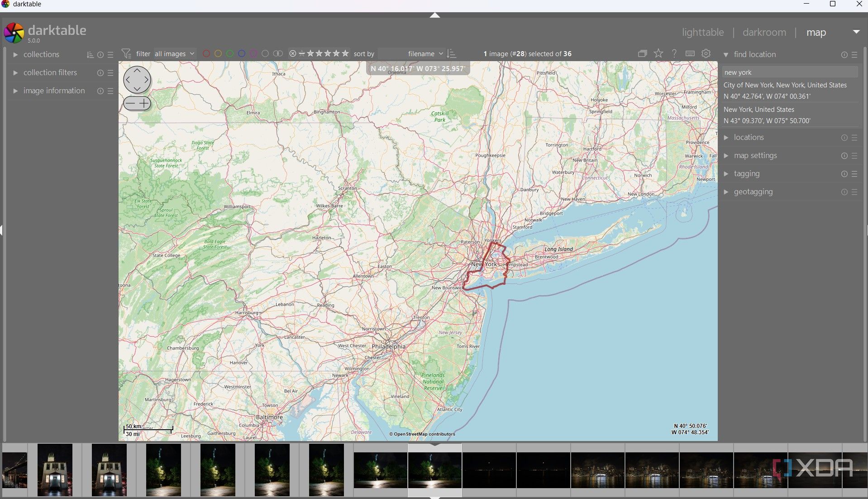
Task: Open the filter funnel icon
Action: click(126, 54)
